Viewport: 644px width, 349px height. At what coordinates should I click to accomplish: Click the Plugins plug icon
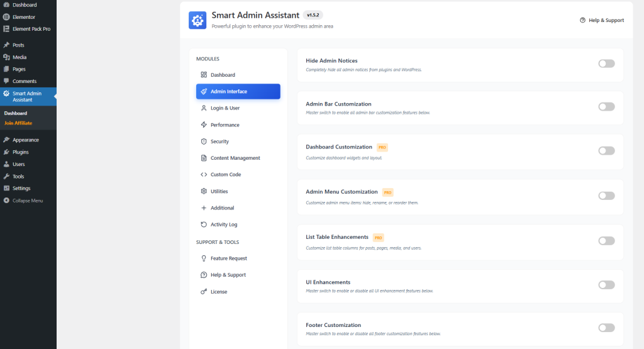(6, 152)
